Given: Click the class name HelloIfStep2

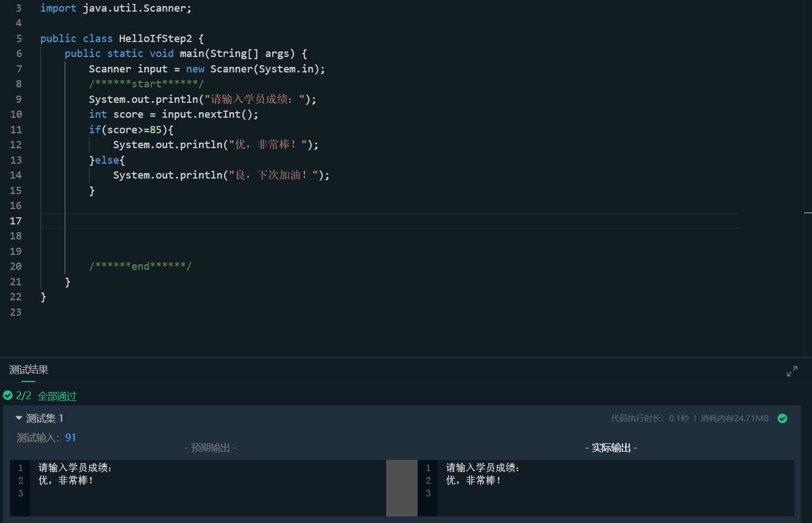Looking at the screenshot, I should pos(155,39).
